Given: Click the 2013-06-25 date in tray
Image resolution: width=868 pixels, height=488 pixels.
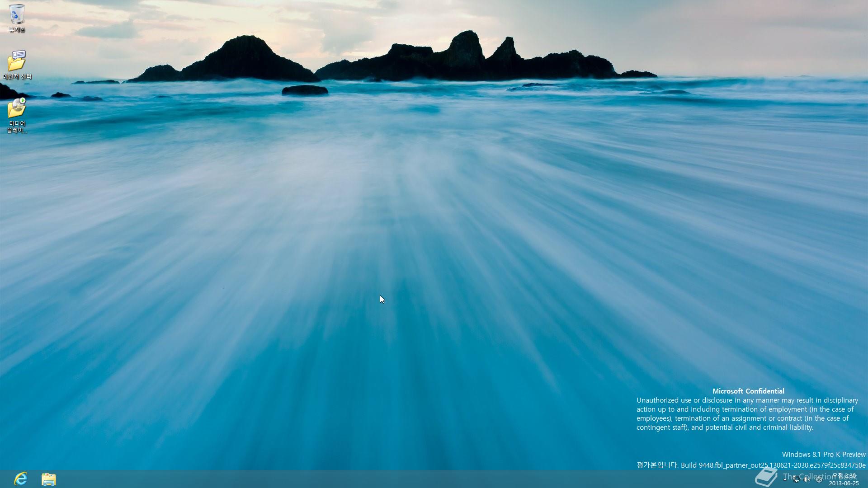Looking at the screenshot, I should (844, 483).
